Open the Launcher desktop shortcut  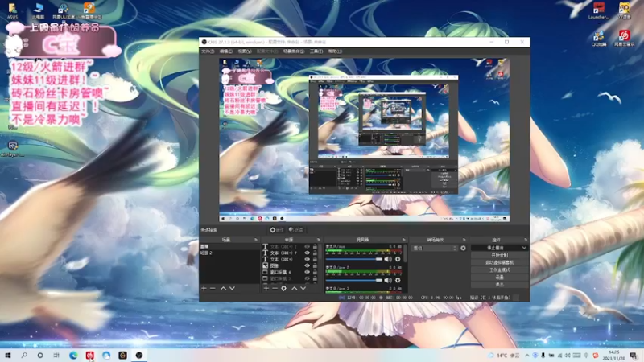pyautogui.click(x=598, y=11)
